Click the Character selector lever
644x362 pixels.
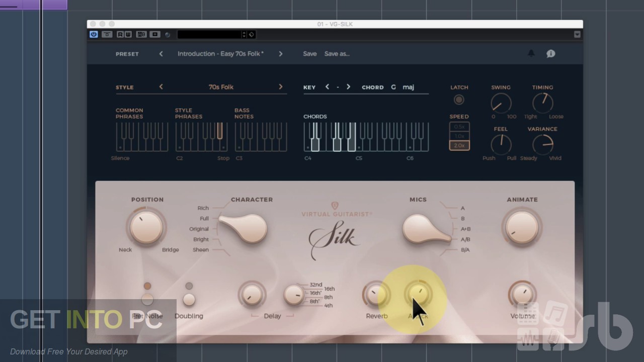coord(243,228)
